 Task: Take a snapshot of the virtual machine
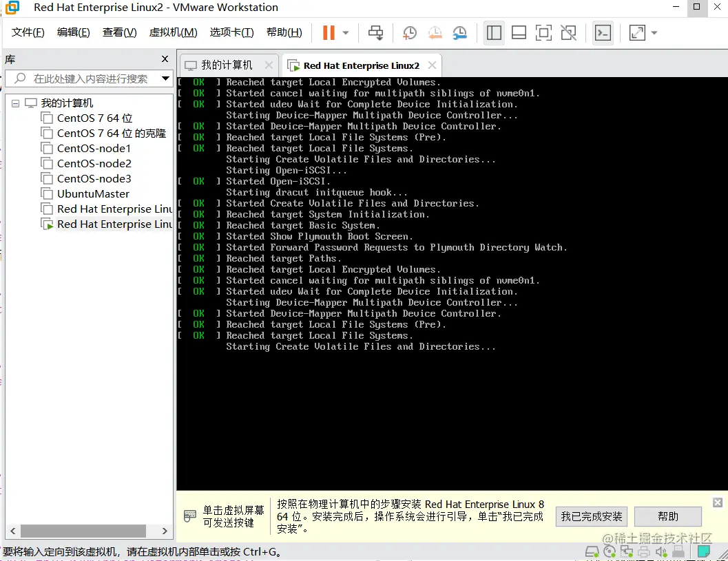click(x=410, y=32)
